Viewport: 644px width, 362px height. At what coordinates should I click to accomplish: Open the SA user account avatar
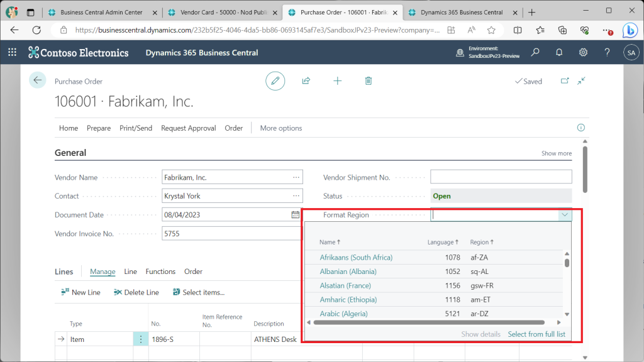pos(631,53)
